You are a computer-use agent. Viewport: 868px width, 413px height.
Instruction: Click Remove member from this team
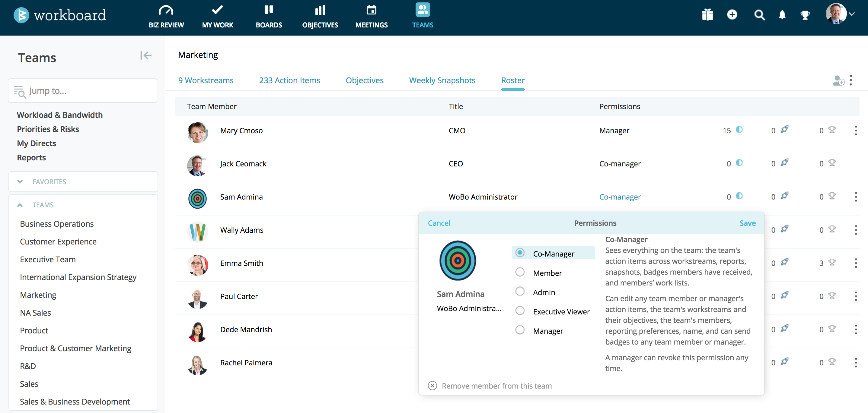pyautogui.click(x=496, y=386)
